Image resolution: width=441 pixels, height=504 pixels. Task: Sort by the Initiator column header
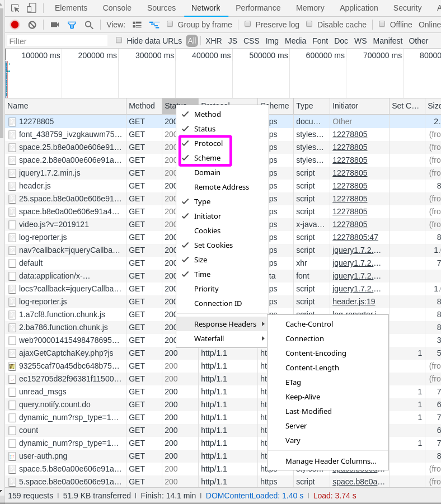359,106
